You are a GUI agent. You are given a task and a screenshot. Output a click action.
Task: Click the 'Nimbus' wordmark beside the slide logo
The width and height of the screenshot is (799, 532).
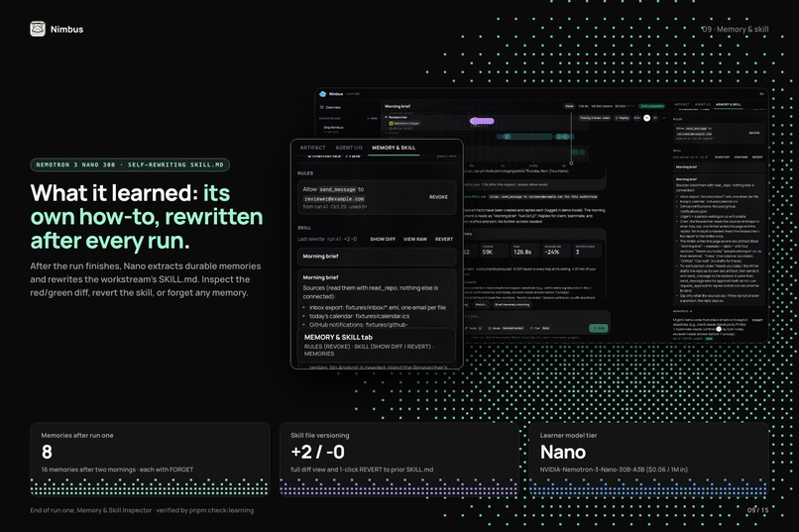coord(66,30)
